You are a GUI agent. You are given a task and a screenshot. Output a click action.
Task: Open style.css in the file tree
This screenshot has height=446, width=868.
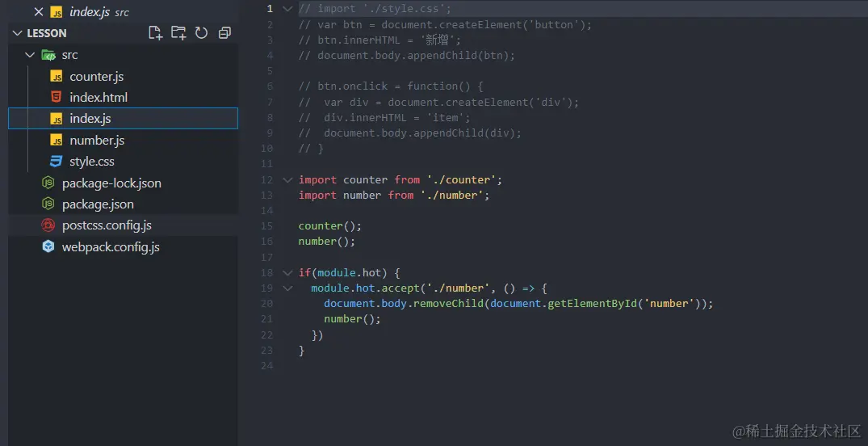(123, 162)
